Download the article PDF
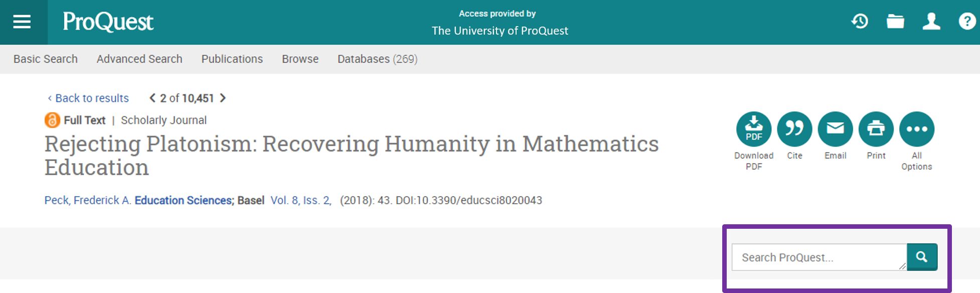 [753, 129]
